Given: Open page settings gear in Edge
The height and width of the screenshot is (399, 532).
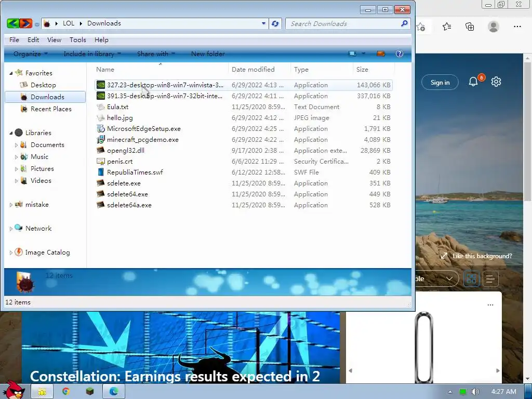Looking at the screenshot, I should pyautogui.click(x=496, y=82).
